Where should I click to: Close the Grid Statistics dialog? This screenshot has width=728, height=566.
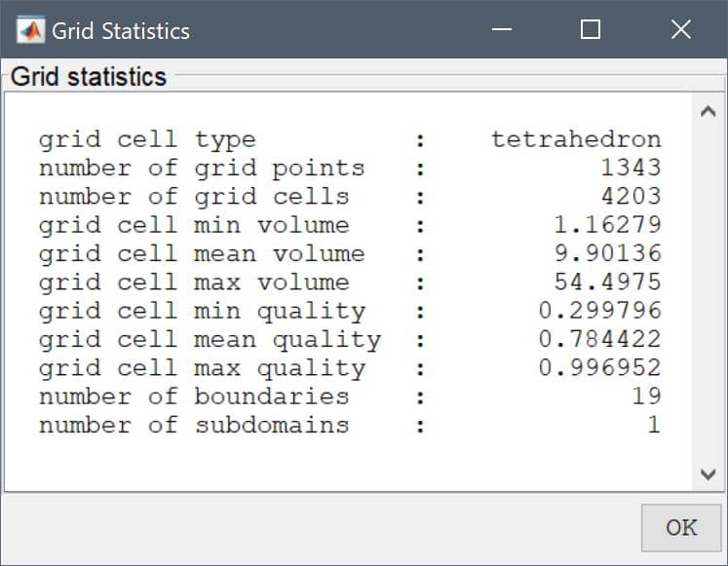[680, 29]
